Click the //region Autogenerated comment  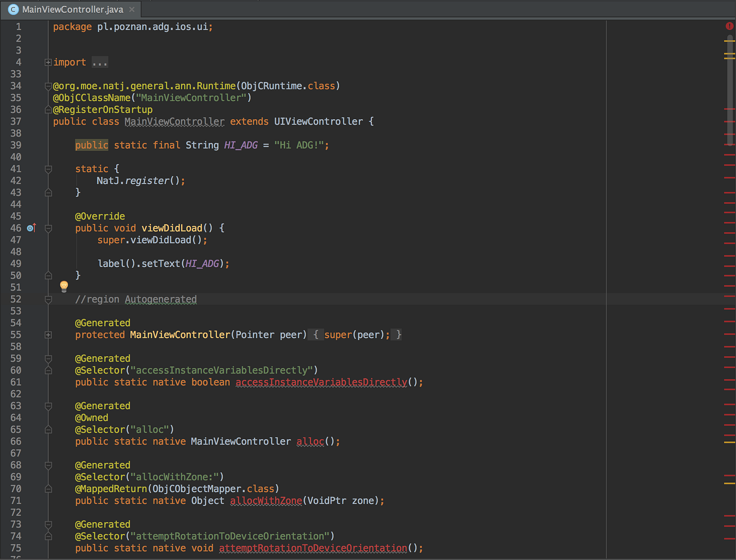[x=136, y=299]
